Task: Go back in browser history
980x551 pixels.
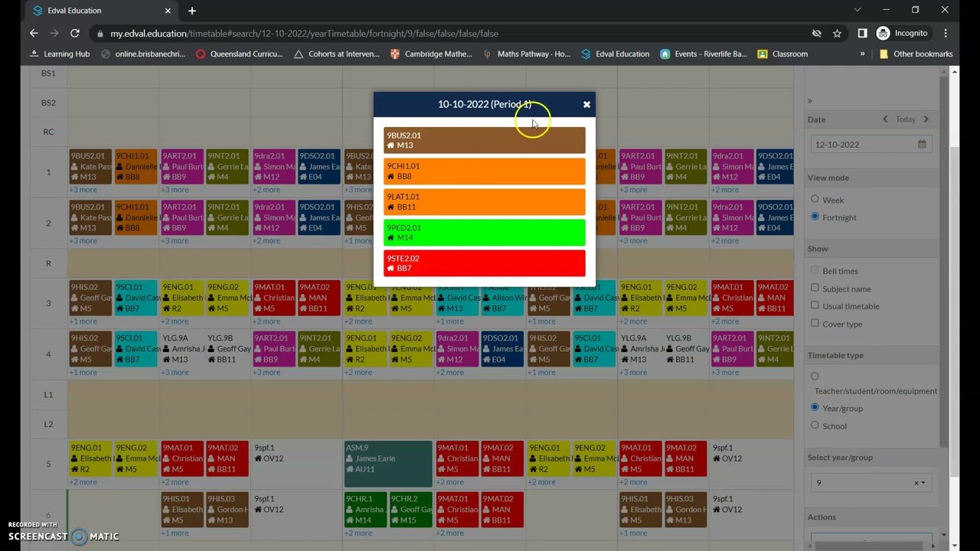Action: pyautogui.click(x=34, y=34)
